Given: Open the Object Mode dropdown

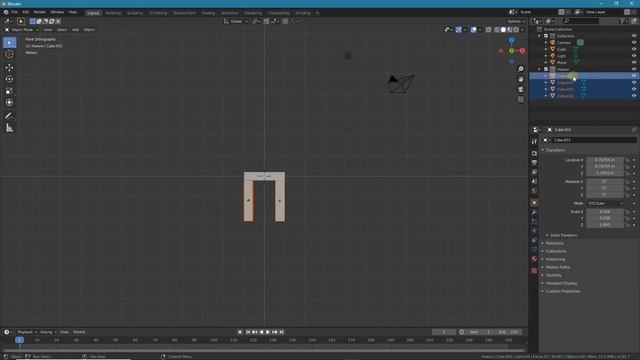Looking at the screenshot, I should point(21,30).
